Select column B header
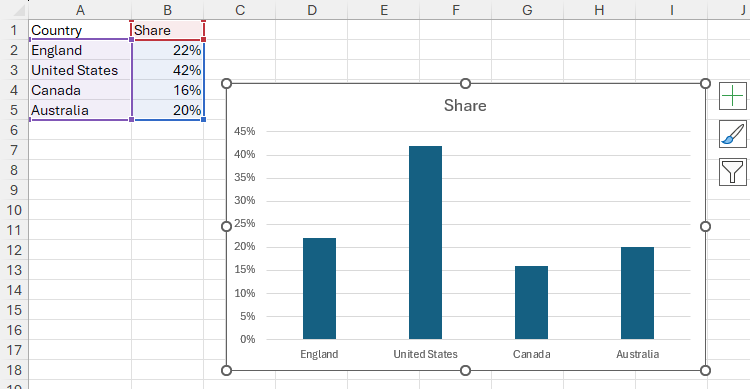The height and width of the screenshot is (389, 750). tap(167, 10)
